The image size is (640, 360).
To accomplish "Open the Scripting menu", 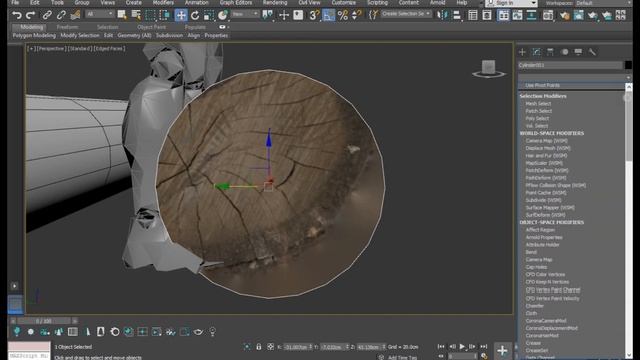I will (378, 2).
